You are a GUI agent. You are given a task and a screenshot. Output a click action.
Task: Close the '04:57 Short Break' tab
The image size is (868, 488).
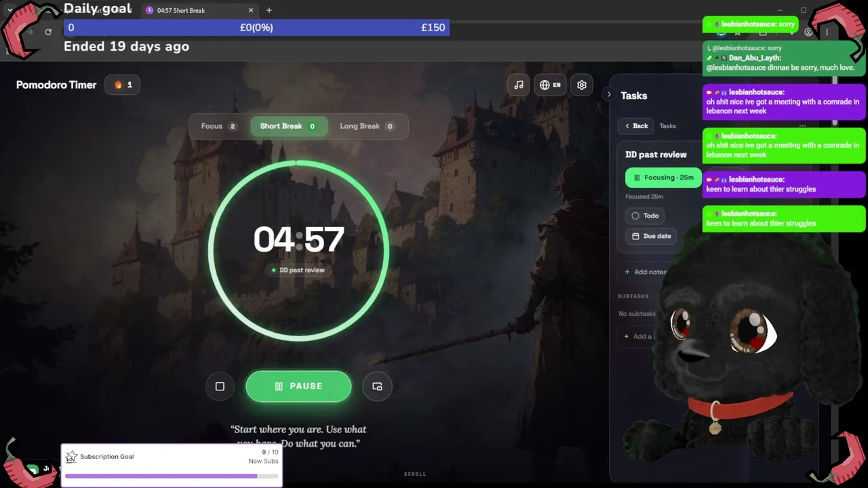coord(251,10)
